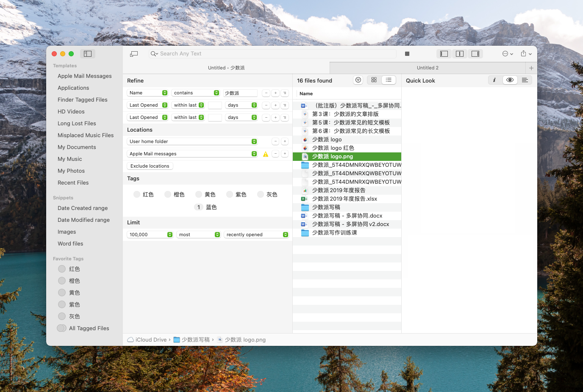Open a new search window from the toolbar
Viewport: 583px width, 392px height.
134,54
